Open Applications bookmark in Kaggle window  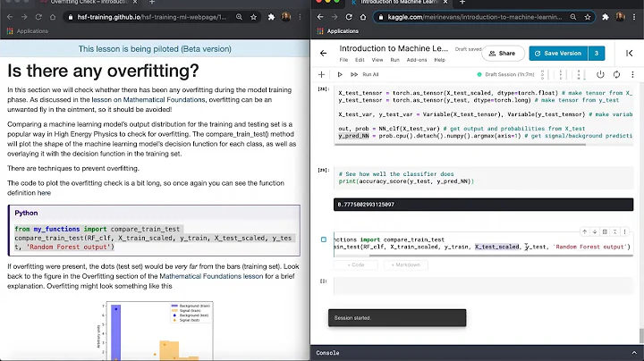point(338,31)
